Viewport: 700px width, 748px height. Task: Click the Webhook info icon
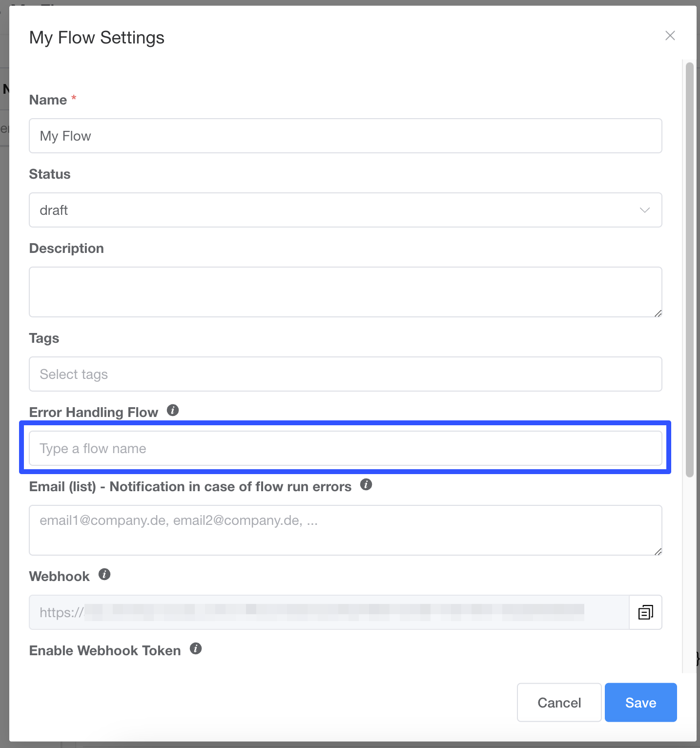104,574
